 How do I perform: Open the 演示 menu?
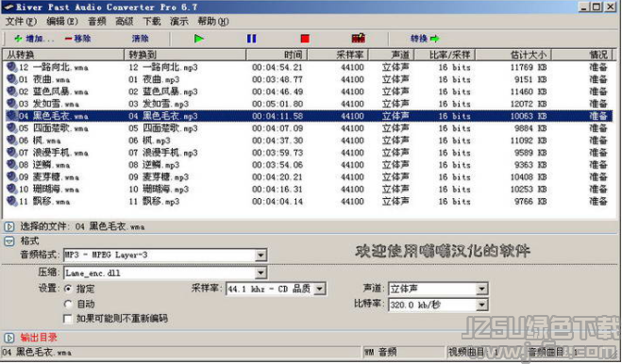179,21
